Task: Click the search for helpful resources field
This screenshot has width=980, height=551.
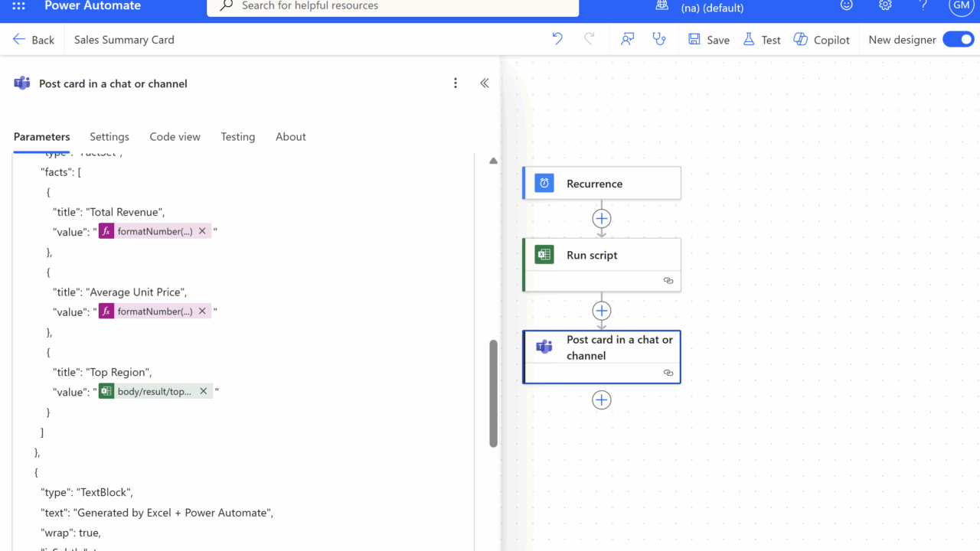Action: [393, 6]
